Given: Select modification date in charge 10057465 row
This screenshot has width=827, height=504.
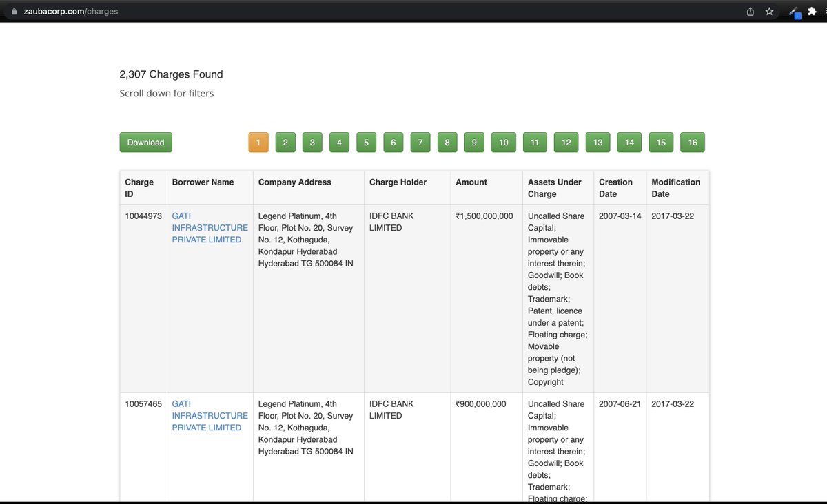Looking at the screenshot, I should pyautogui.click(x=673, y=403).
